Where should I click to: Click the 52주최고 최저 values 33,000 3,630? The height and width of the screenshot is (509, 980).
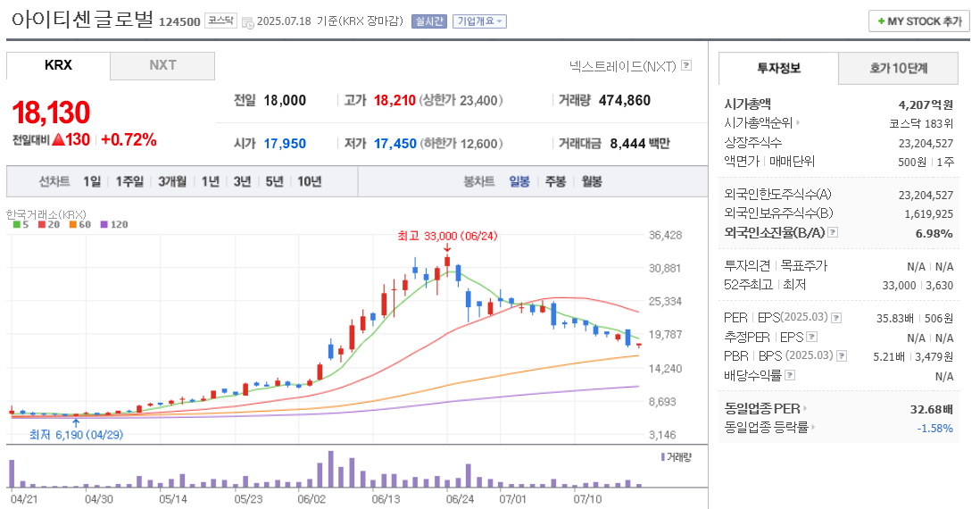(918, 285)
